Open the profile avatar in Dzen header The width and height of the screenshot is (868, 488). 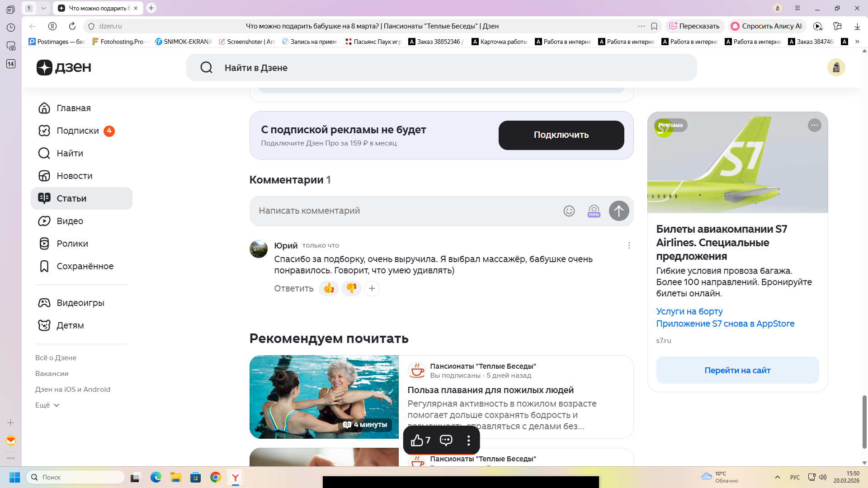(x=836, y=67)
